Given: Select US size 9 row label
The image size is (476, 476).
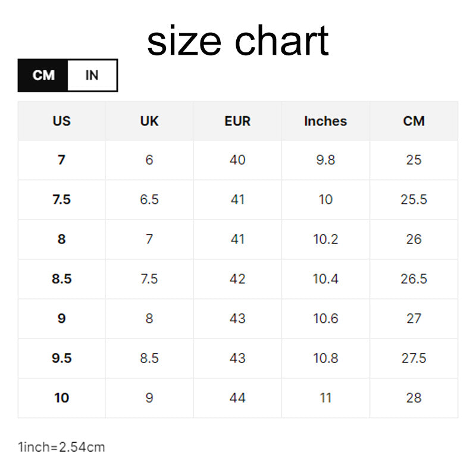Looking at the screenshot, I should [x=62, y=318].
